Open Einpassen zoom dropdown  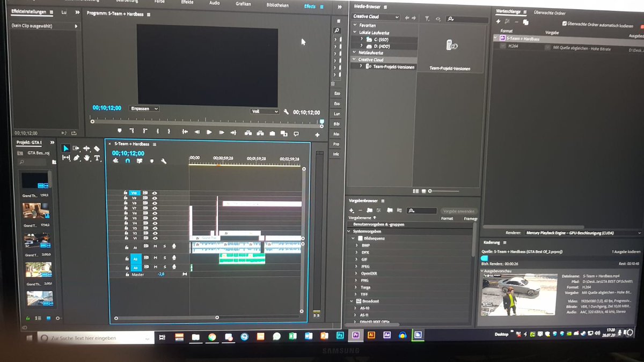[x=144, y=108]
